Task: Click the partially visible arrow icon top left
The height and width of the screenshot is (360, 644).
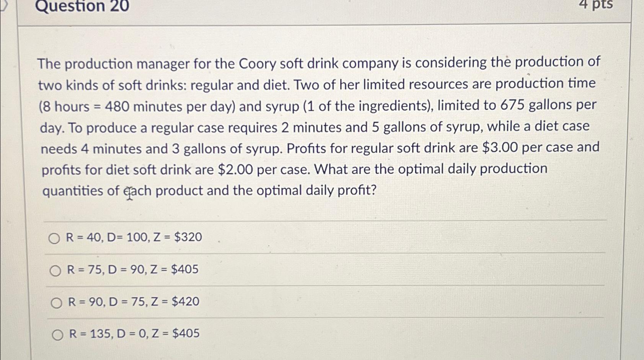Action: point(4,6)
